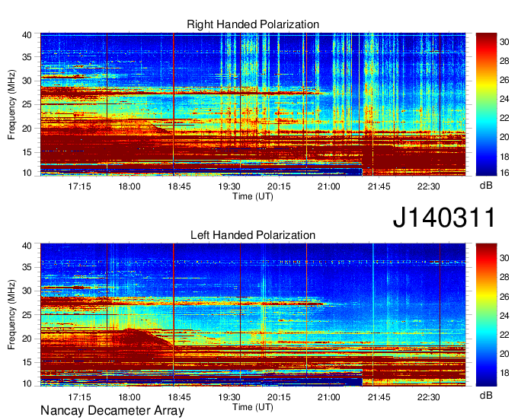518x420 pixels.
Task: Click the 15 MHz tick of the bottom plot
Action: (x=27, y=362)
